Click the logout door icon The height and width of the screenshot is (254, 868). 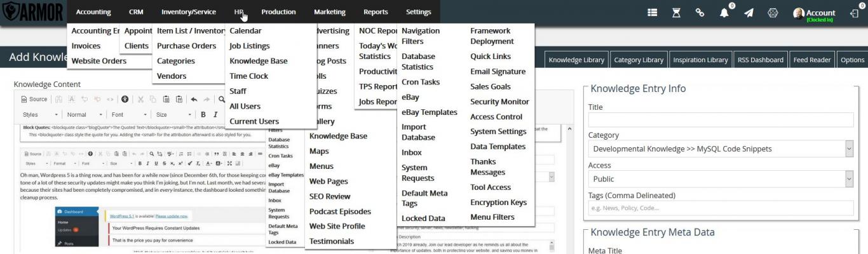pyautogui.click(x=854, y=13)
